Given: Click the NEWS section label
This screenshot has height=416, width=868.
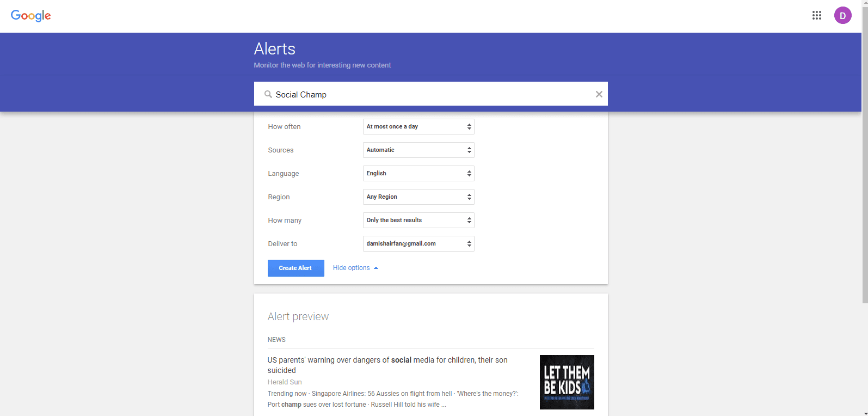Looking at the screenshot, I should [x=276, y=340].
